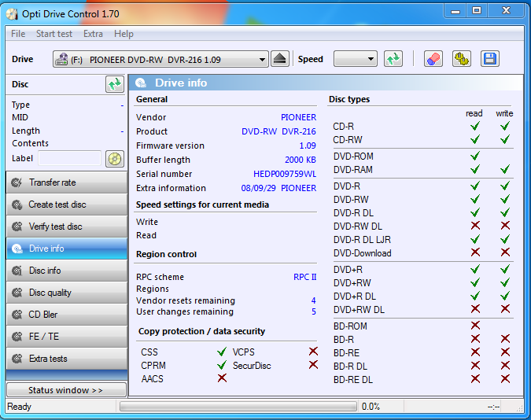Click the Drive info sidebar icon
The image size is (531, 420).
coord(17,249)
